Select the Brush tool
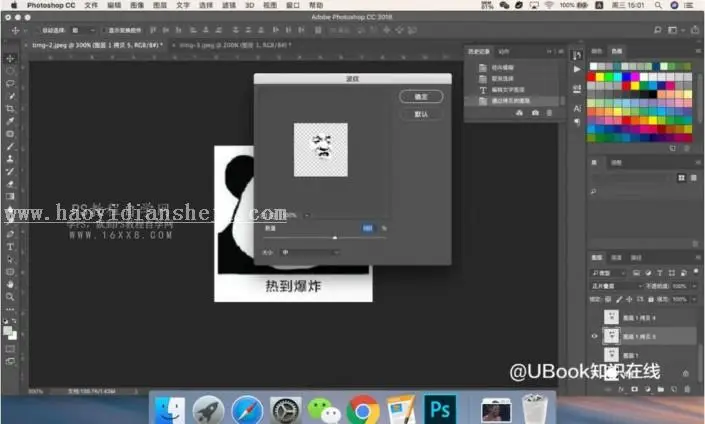 [10, 147]
